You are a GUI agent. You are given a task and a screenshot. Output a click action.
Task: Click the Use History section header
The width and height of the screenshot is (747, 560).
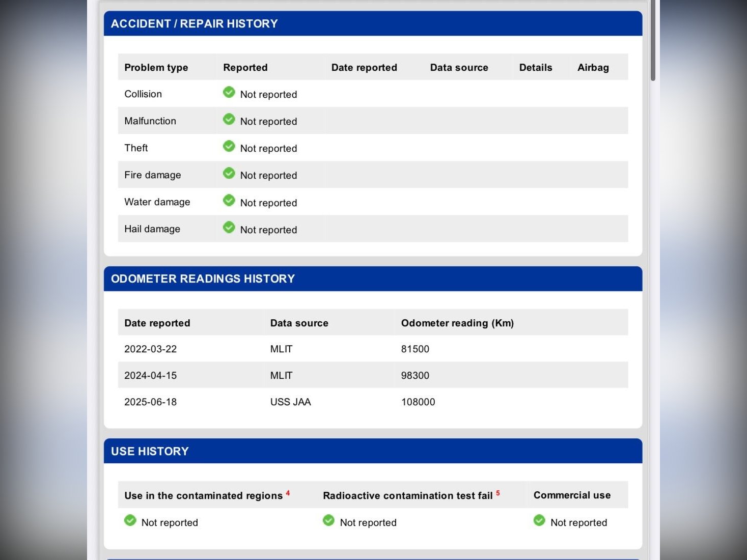coord(150,452)
